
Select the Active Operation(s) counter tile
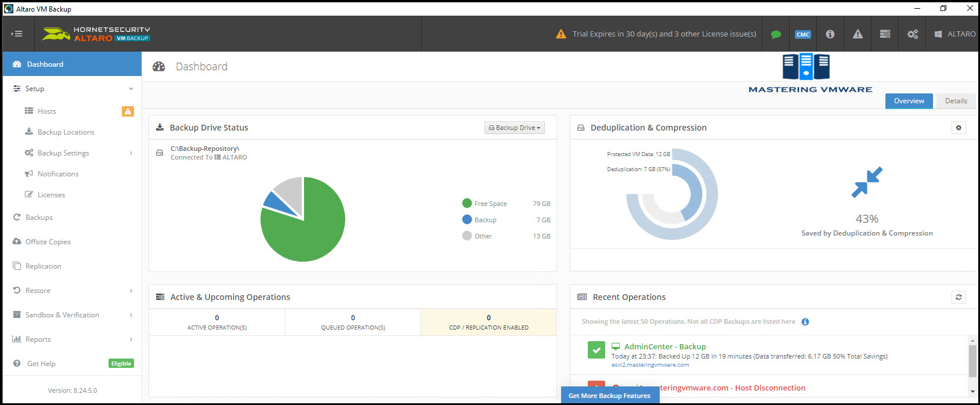tap(217, 322)
